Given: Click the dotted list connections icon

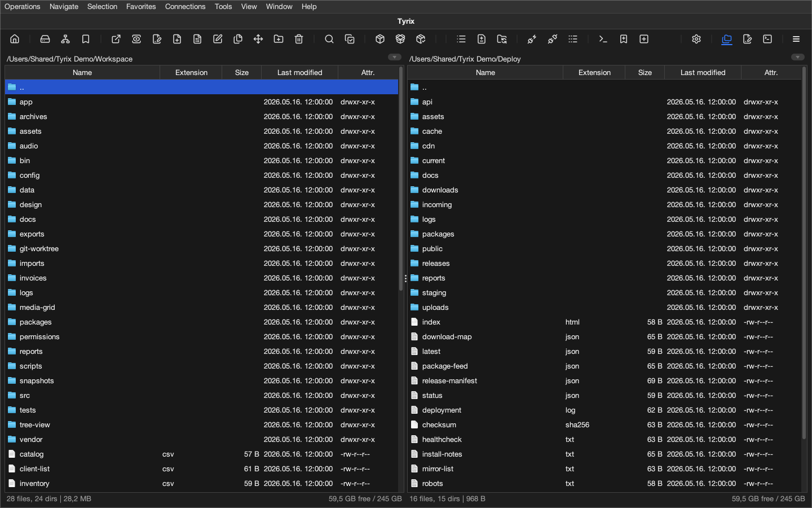Looking at the screenshot, I should pos(573,39).
